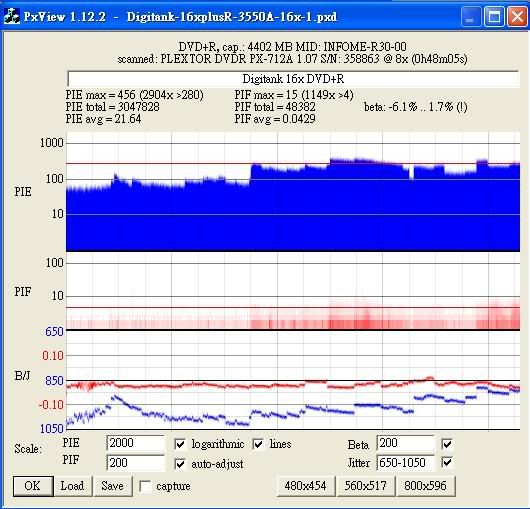Toggle the Beta display checkbox
The height and width of the screenshot is (509, 530).
pos(447,444)
